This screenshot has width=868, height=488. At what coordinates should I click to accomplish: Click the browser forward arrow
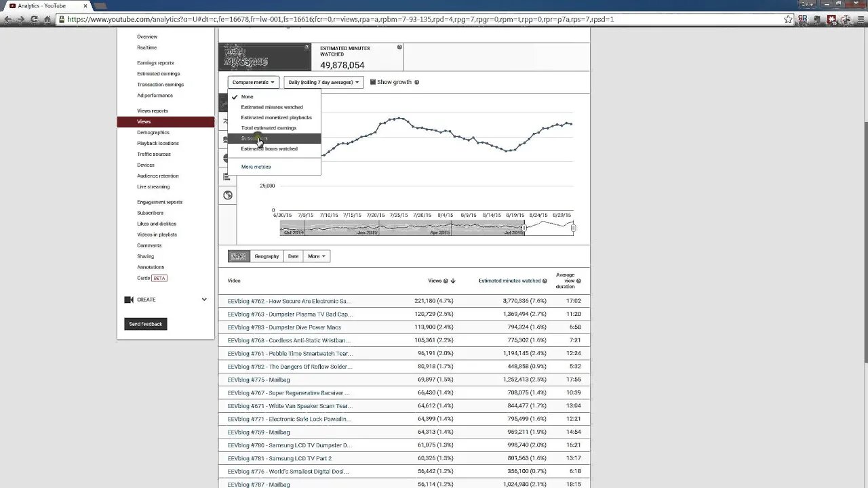(x=21, y=19)
